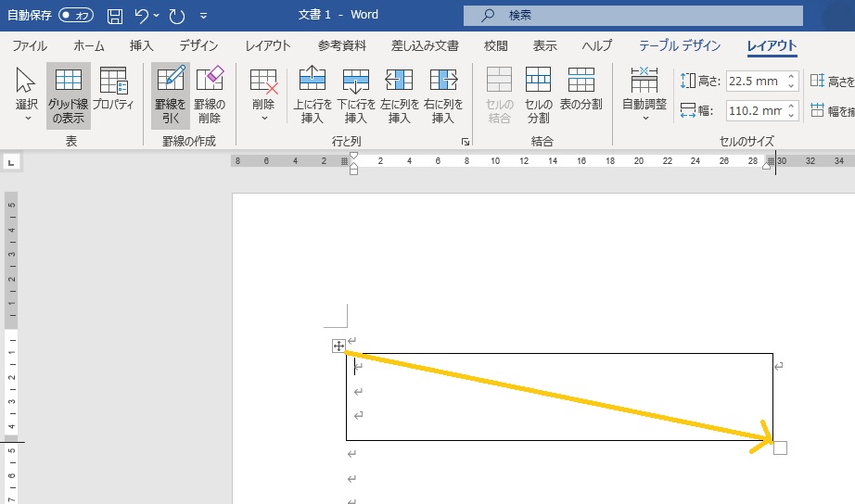Toggle Draw Table (罫線を引く) tool
The image size is (855, 504).
171,94
